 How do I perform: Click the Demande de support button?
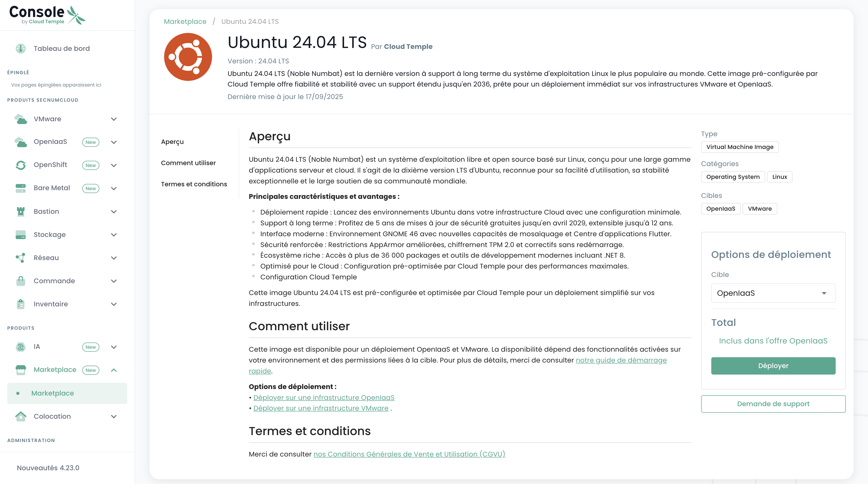(x=773, y=404)
